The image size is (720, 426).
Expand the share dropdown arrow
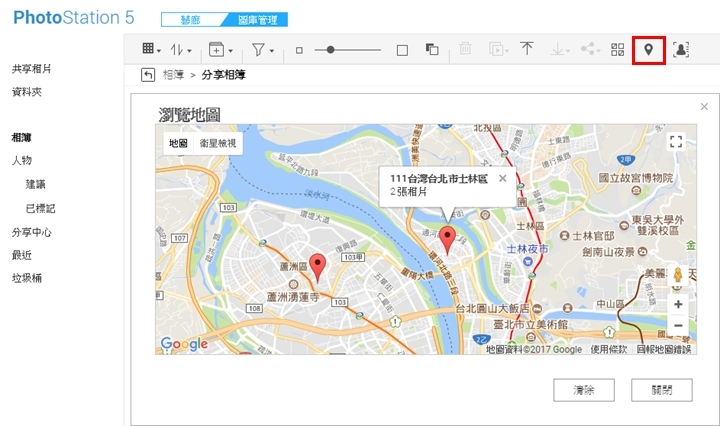(x=598, y=51)
